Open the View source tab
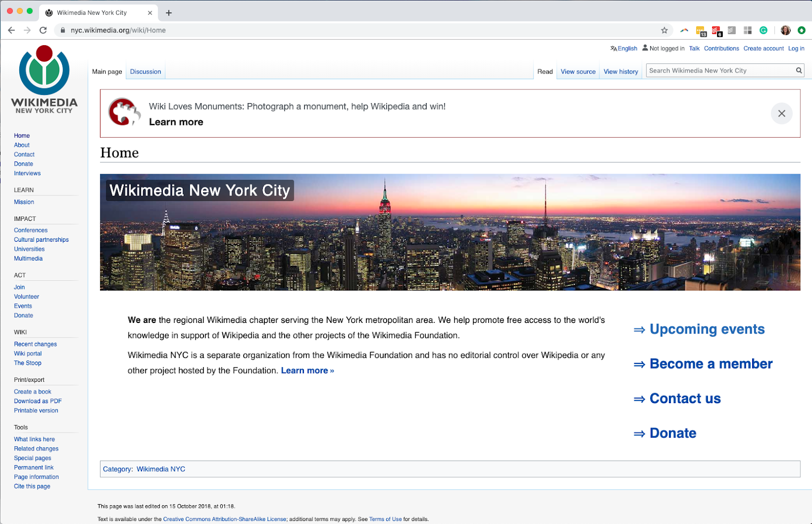Image resolution: width=812 pixels, height=524 pixels. [x=578, y=72]
